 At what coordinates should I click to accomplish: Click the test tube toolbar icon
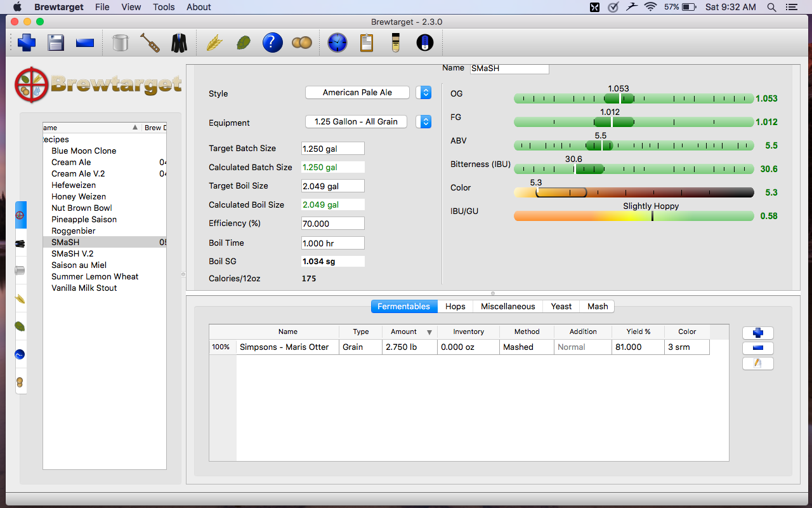396,43
